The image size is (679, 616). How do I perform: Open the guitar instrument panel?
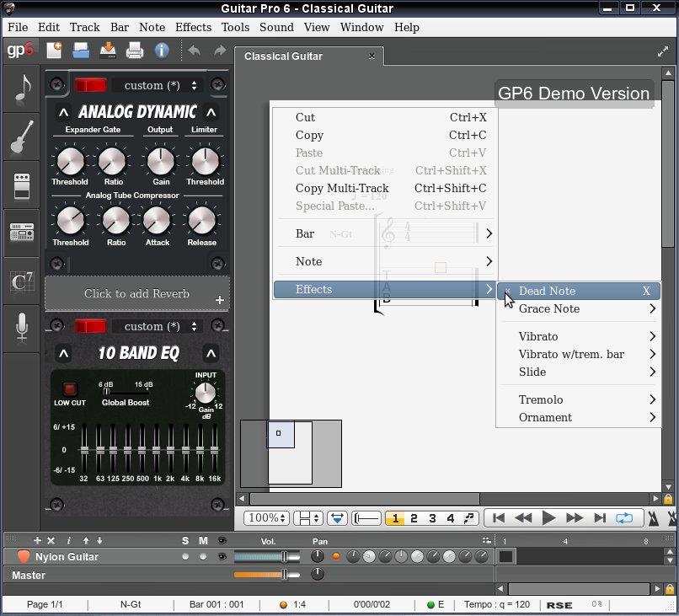point(22,137)
